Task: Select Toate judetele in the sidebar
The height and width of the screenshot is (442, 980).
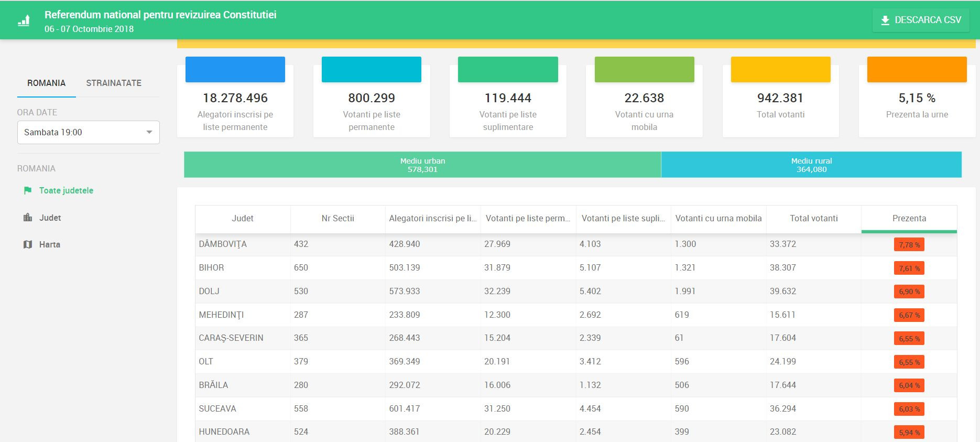Action: tap(66, 190)
